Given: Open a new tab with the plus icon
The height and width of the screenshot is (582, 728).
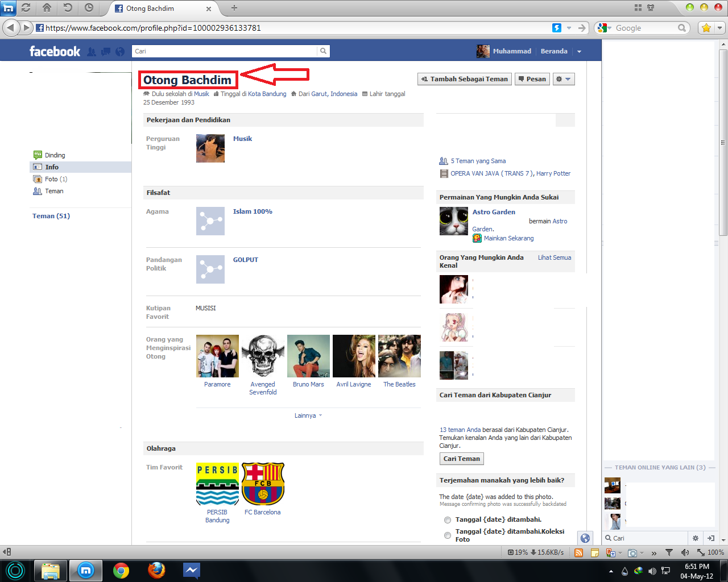Looking at the screenshot, I should [x=234, y=8].
